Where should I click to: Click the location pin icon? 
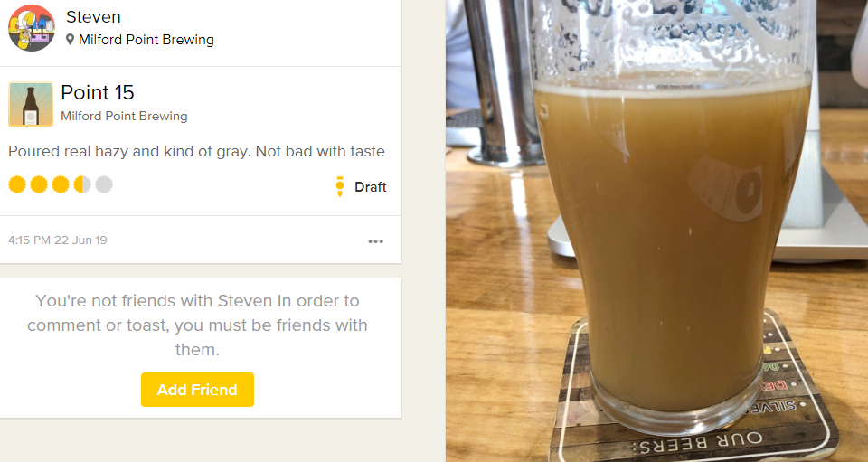tap(71, 40)
